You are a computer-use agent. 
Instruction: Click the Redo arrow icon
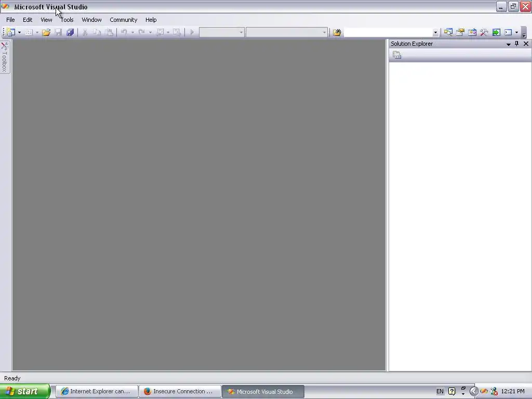point(142,32)
